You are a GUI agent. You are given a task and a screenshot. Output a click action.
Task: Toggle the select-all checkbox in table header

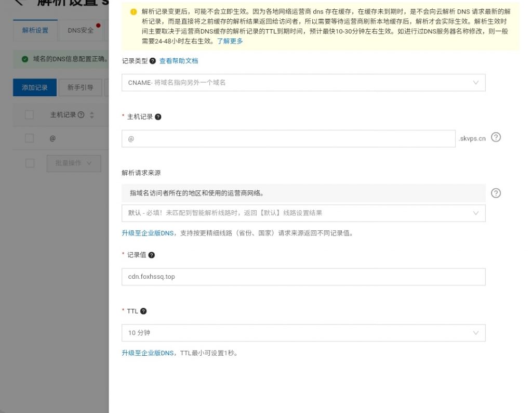[30, 115]
